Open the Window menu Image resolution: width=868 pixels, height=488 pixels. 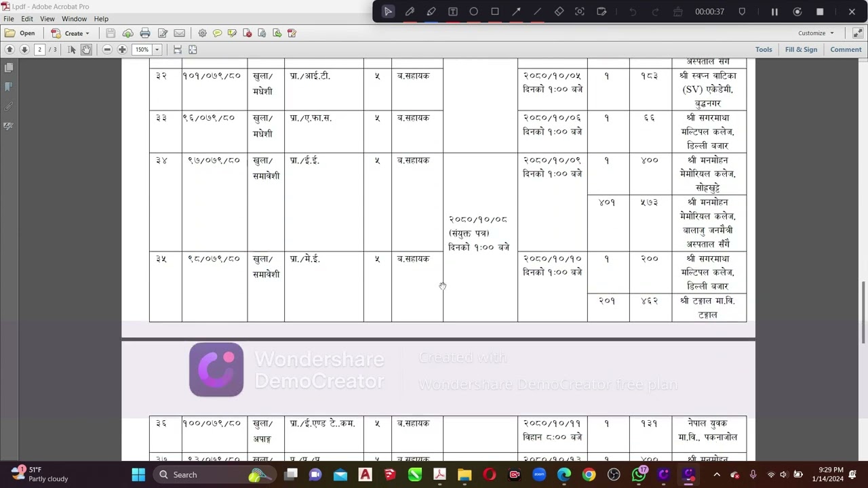(x=74, y=19)
